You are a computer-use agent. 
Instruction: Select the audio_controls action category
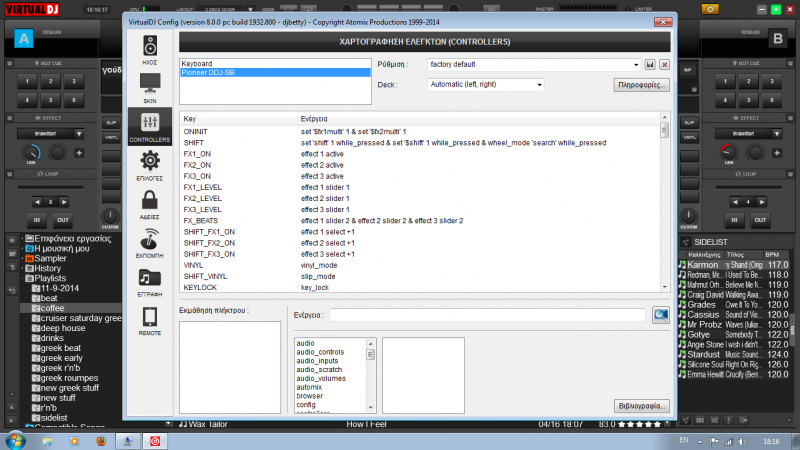click(320, 352)
